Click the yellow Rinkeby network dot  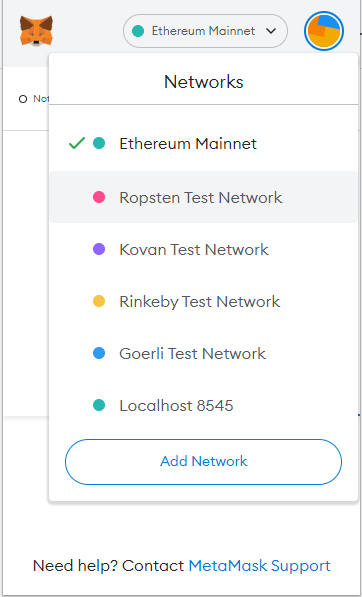(x=99, y=302)
